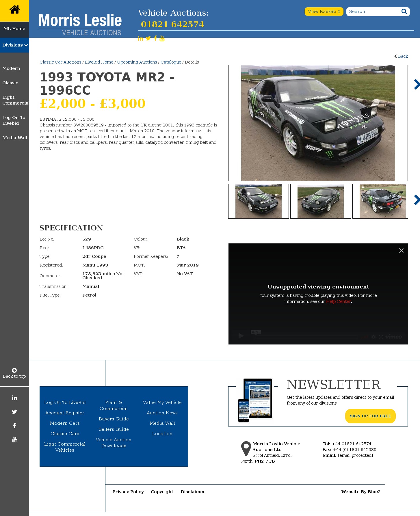Image resolution: width=420 pixels, height=516 pixels.
Task: Click the email protected link
Action: 355,455
